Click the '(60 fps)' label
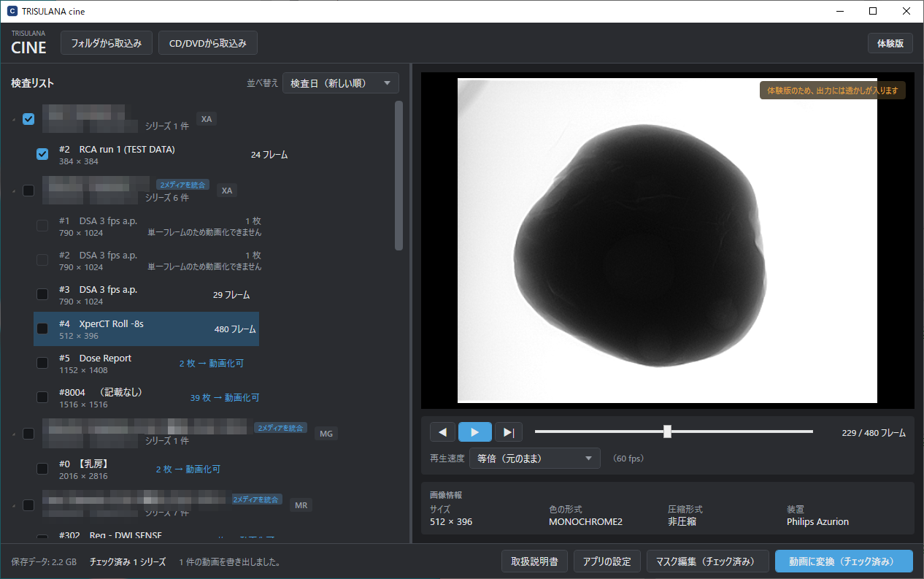Viewport: 924px width, 579px height. click(628, 459)
